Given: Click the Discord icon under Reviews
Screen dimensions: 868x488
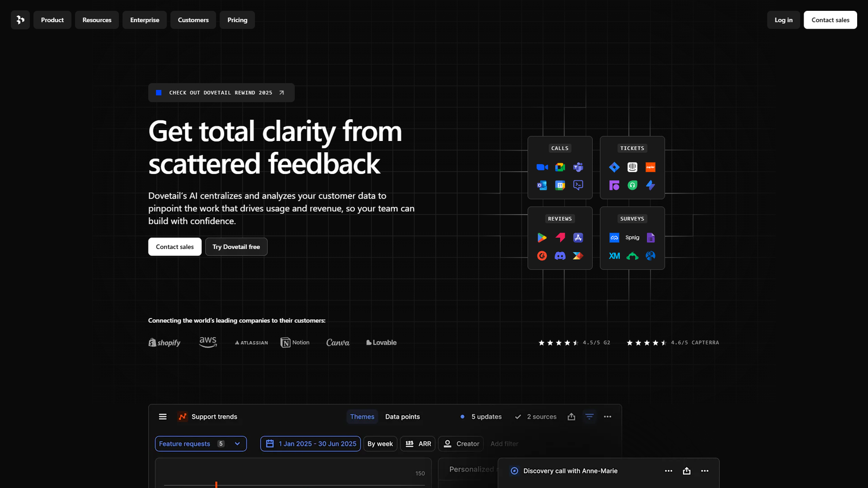Looking at the screenshot, I should pyautogui.click(x=560, y=256).
